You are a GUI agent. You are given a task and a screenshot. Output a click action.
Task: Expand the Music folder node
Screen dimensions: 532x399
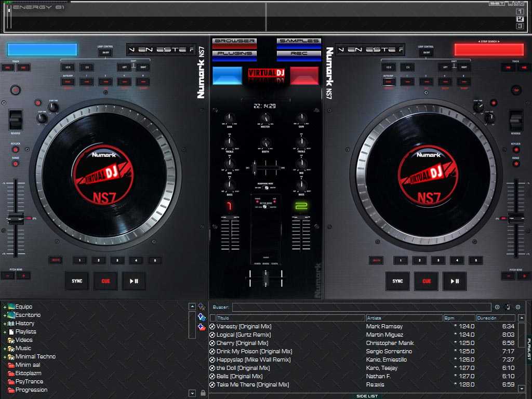click(x=5, y=349)
